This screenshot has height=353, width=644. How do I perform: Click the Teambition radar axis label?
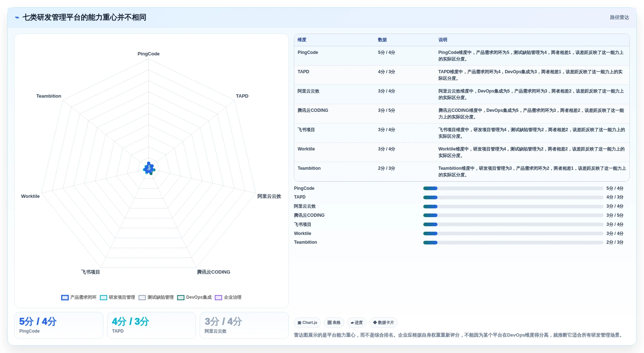[x=49, y=96]
